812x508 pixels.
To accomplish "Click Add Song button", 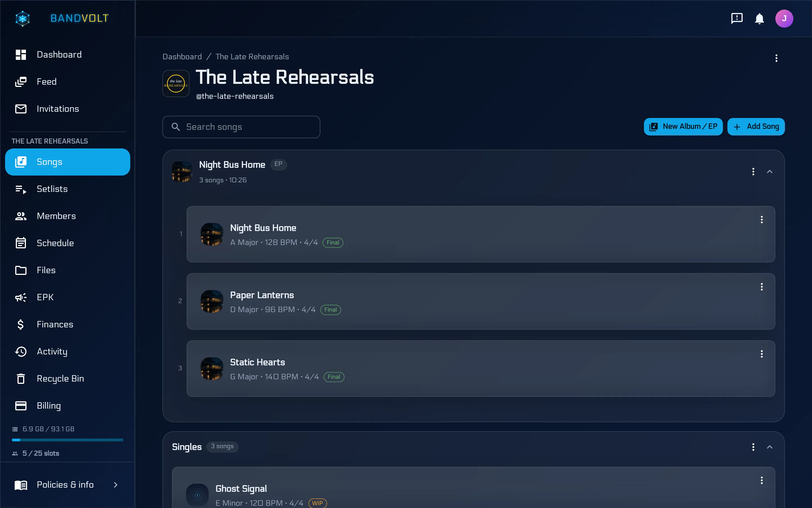I will click(756, 127).
